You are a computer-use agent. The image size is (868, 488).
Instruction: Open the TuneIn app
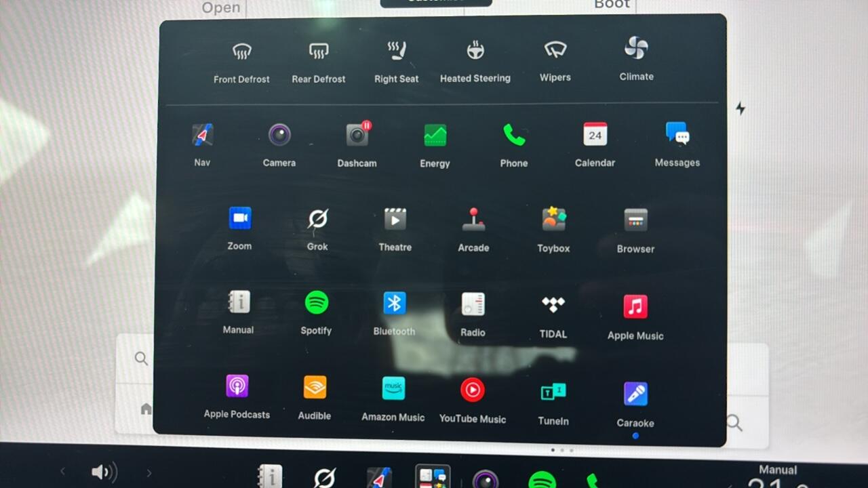[553, 403]
